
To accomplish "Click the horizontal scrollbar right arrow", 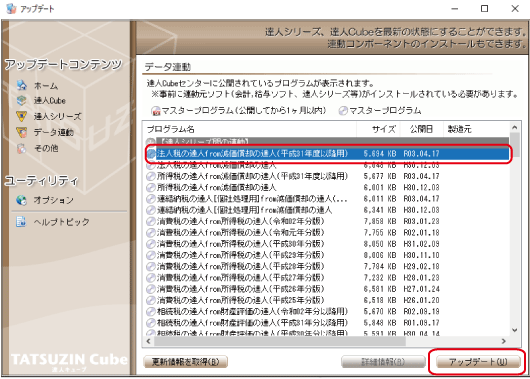I will point(504,341).
